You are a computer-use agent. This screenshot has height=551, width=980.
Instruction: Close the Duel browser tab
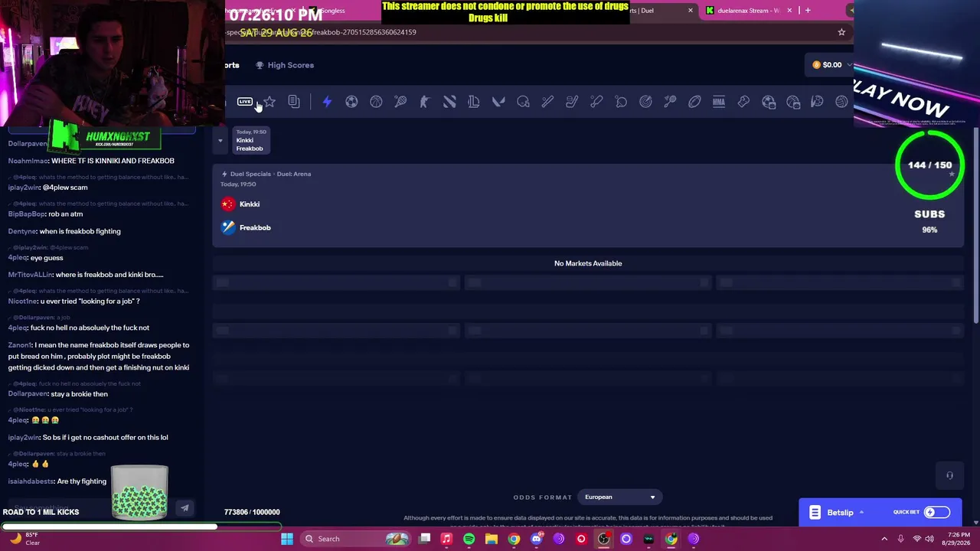click(x=691, y=11)
